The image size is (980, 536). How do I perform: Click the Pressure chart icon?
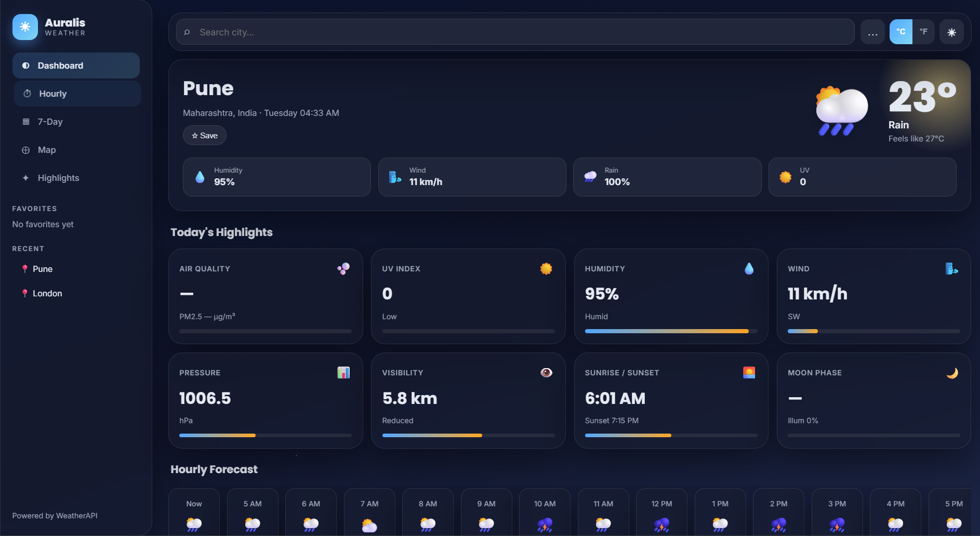pyautogui.click(x=343, y=373)
